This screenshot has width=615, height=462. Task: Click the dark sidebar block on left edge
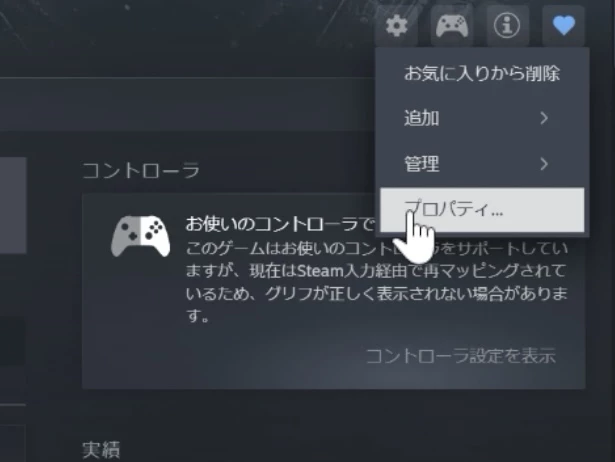tap(13, 341)
